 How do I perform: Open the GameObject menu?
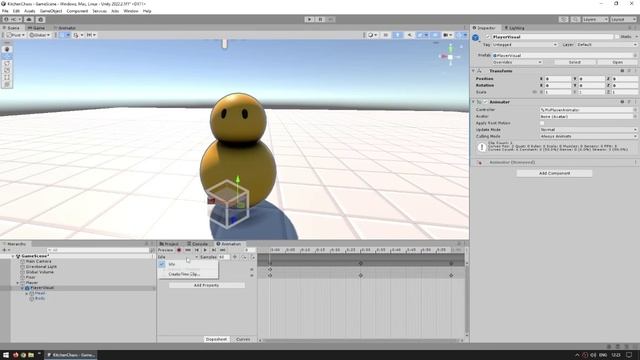tap(51, 11)
